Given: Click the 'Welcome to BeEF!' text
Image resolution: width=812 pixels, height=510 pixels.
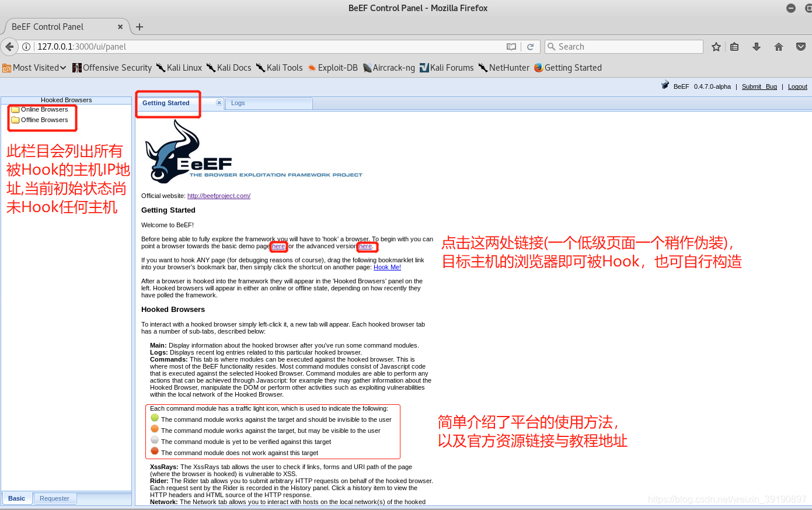Looking at the screenshot, I should (x=168, y=225).
